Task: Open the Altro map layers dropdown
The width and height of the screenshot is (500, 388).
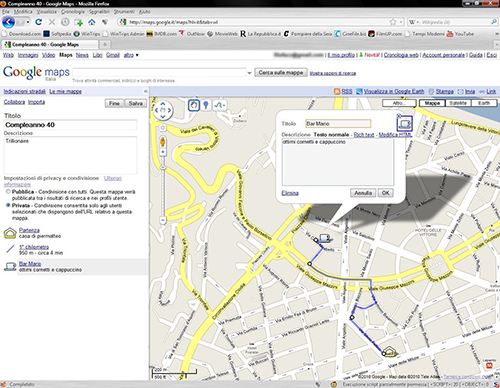Action: 399,103
